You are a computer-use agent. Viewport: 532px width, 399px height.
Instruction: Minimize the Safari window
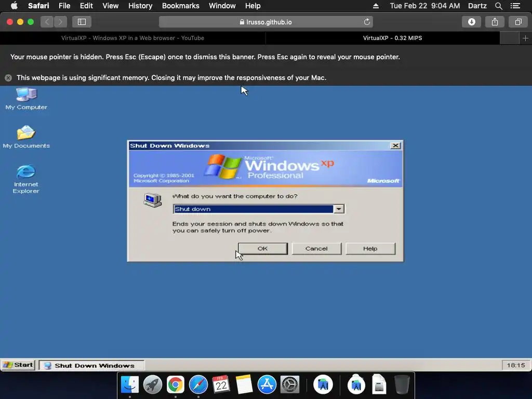[x=20, y=22]
